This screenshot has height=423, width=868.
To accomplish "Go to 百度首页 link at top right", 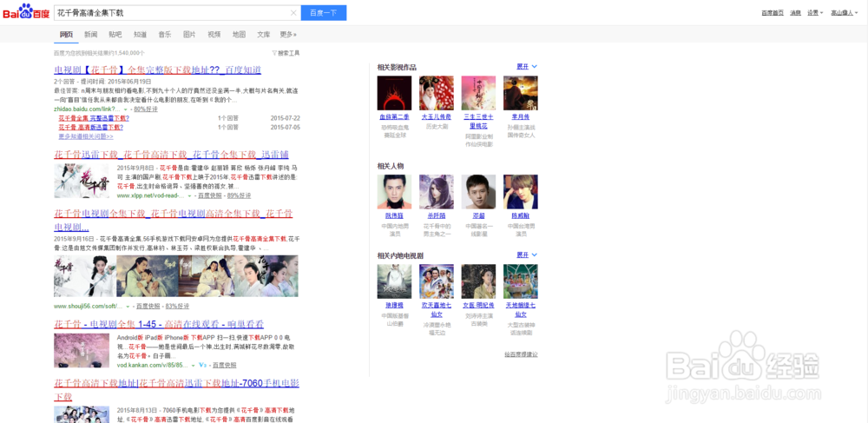I will [x=773, y=13].
